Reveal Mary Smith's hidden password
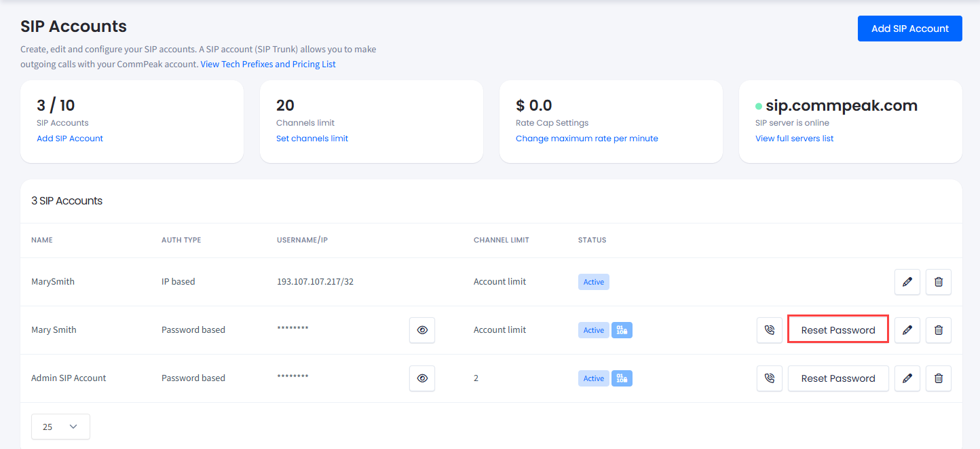980x449 pixels. (421, 329)
